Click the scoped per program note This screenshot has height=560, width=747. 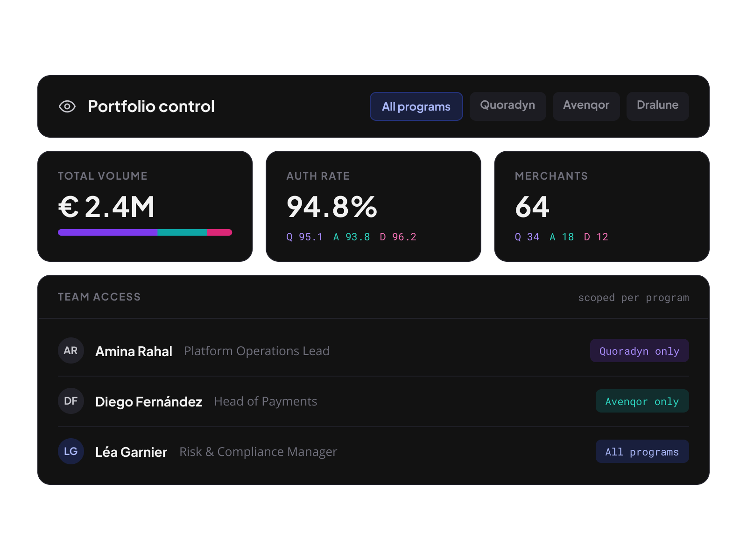(634, 298)
